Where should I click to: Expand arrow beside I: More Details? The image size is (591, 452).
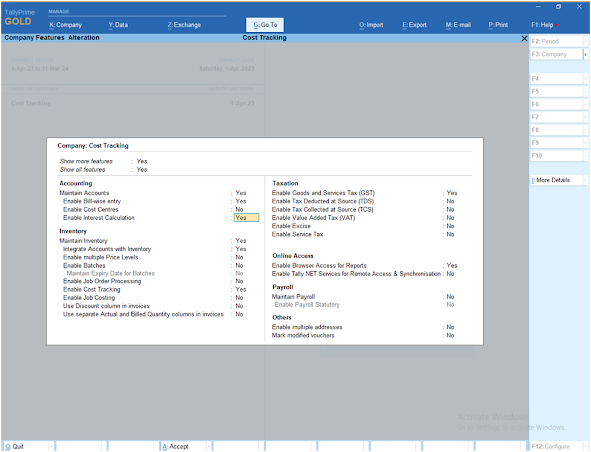(x=586, y=180)
